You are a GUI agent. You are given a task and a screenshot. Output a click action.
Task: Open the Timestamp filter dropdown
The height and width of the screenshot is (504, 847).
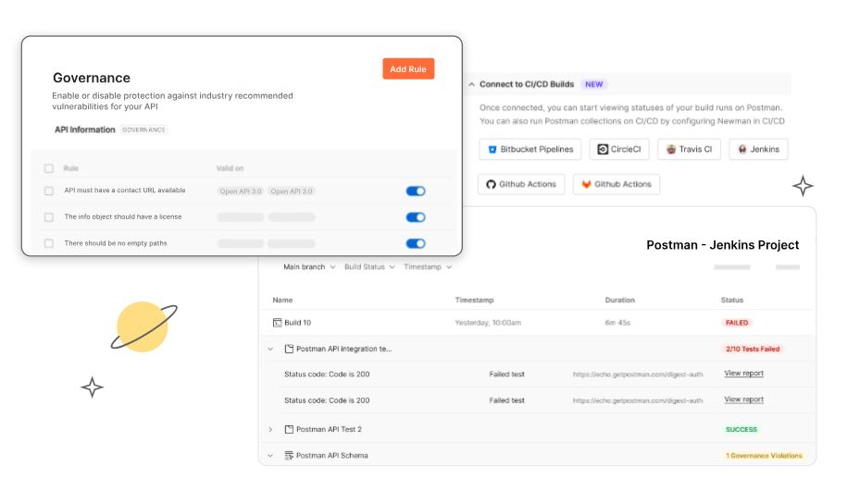tap(428, 267)
